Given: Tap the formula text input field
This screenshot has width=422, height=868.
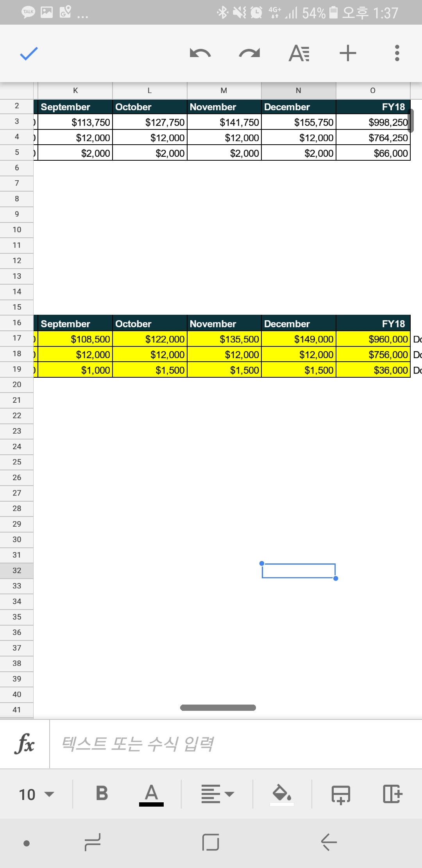Looking at the screenshot, I should (x=234, y=744).
